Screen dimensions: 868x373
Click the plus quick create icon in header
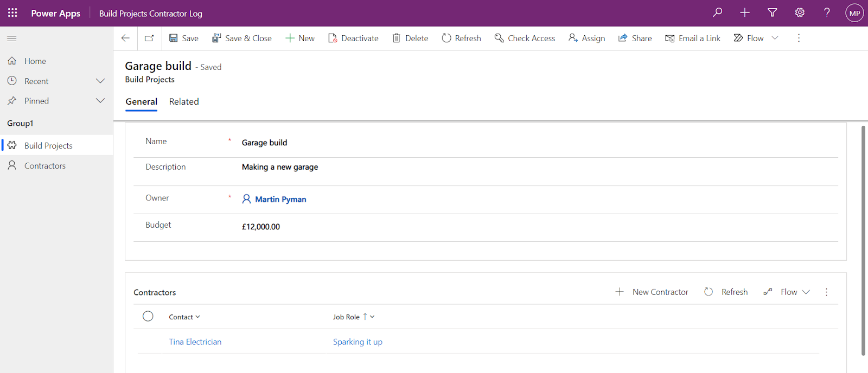745,12
